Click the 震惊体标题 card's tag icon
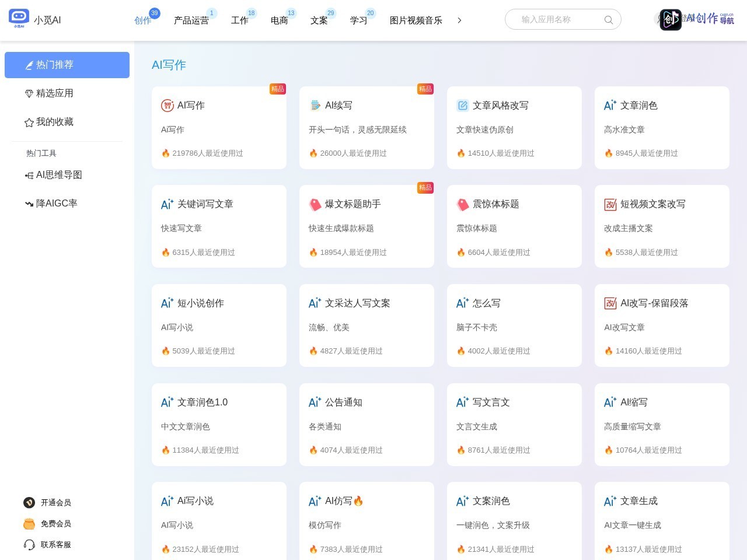Viewport: 747px width, 560px height. 463,204
